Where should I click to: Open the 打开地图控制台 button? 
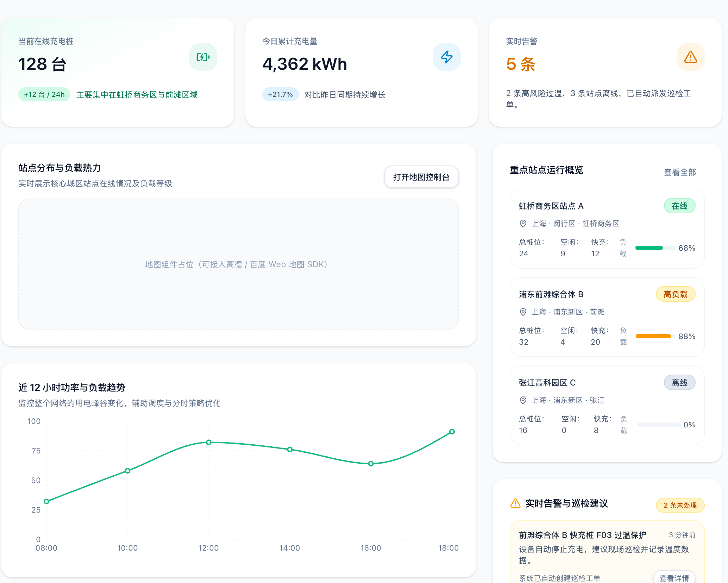(x=421, y=176)
